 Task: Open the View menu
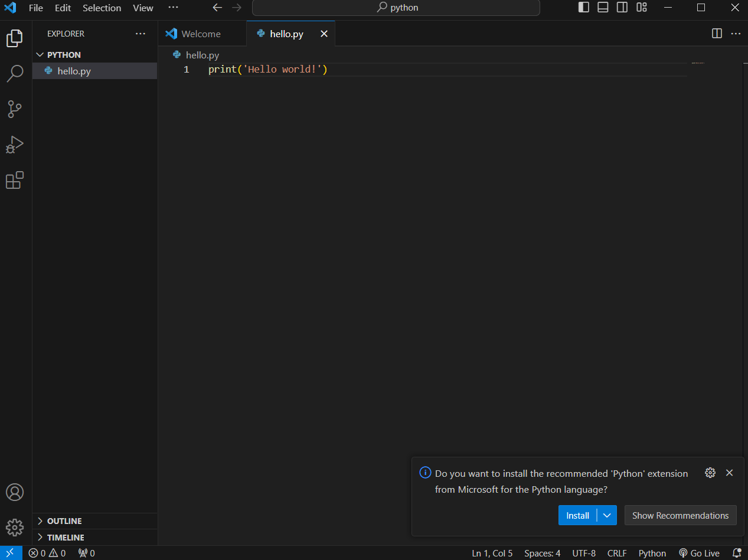[x=143, y=8]
